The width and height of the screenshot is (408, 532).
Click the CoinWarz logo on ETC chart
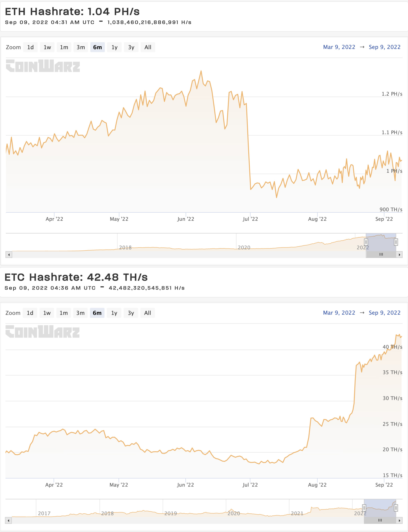click(42, 332)
